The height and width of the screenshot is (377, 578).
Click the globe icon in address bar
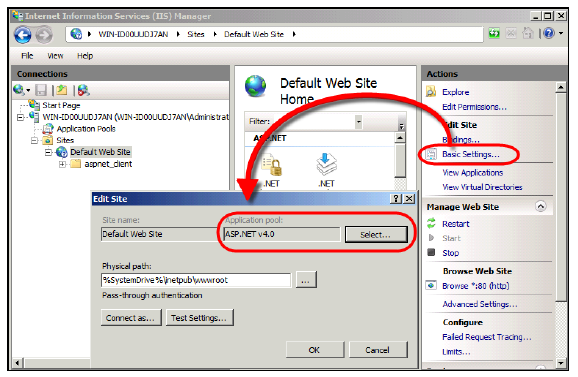pyautogui.click(x=76, y=34)
